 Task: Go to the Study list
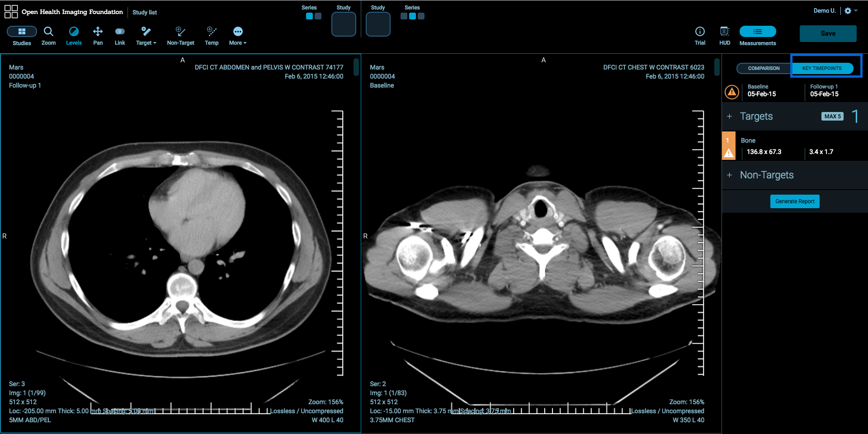(145, 12)
